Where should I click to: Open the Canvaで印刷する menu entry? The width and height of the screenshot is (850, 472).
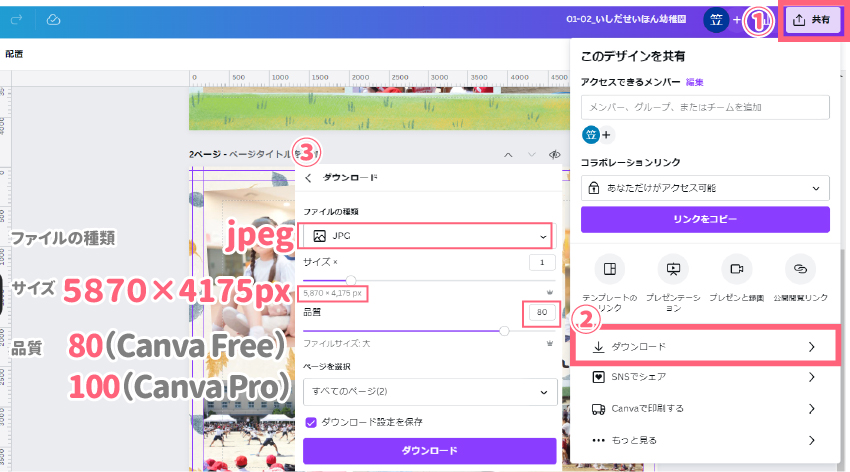pos(704,409)
